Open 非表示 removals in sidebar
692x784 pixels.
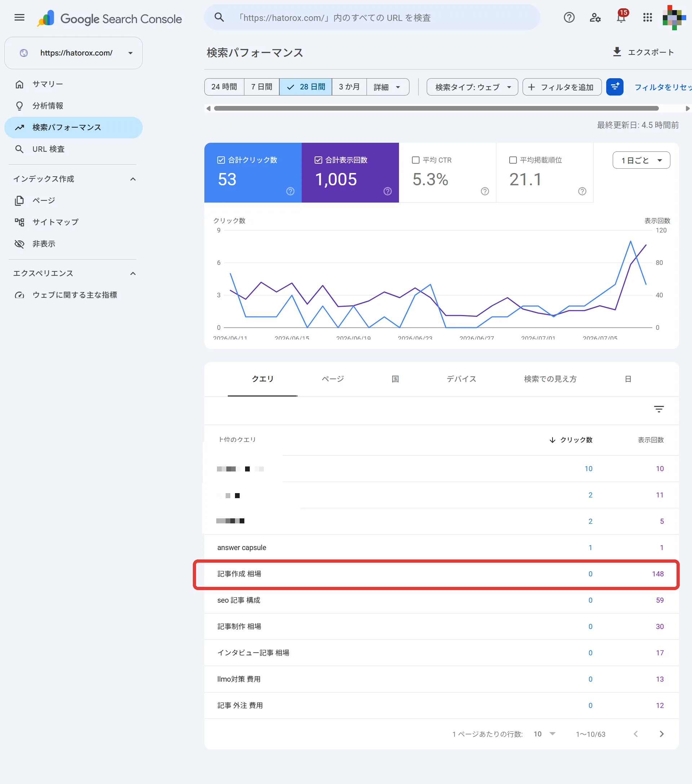[x=73, y=244]
